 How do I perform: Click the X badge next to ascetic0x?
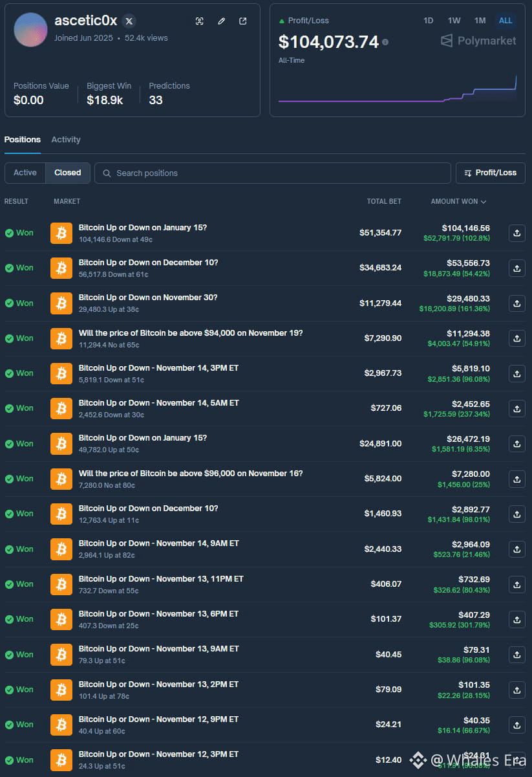tap(129, 20)
